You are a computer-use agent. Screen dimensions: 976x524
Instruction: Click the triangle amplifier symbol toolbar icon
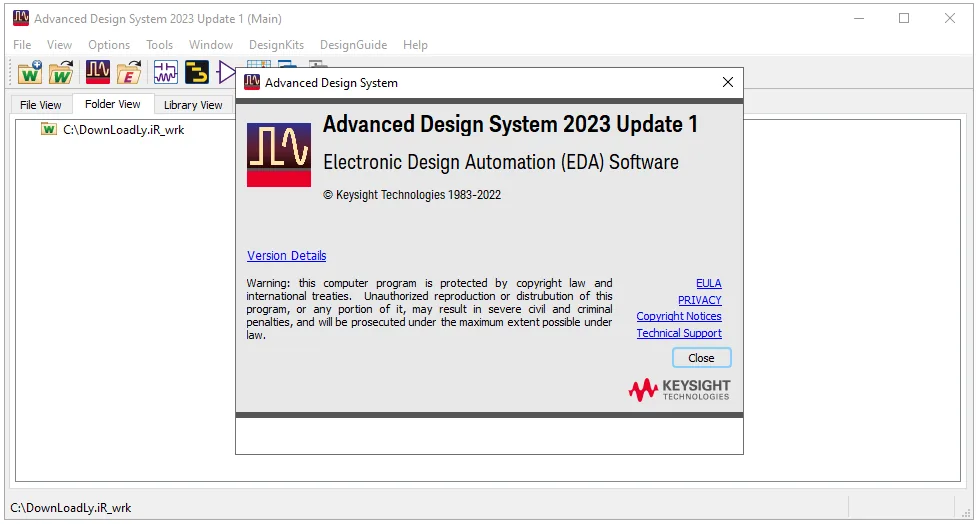pos(225,73)
